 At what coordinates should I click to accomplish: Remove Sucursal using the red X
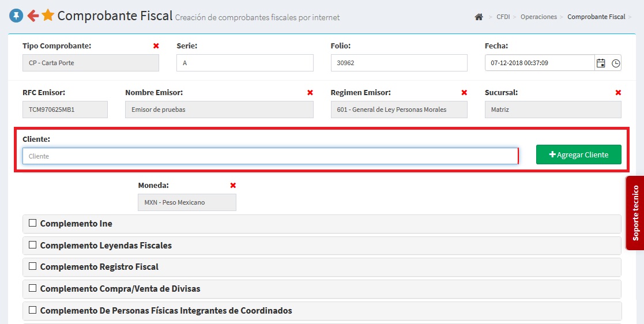click(x=618, y=93)
